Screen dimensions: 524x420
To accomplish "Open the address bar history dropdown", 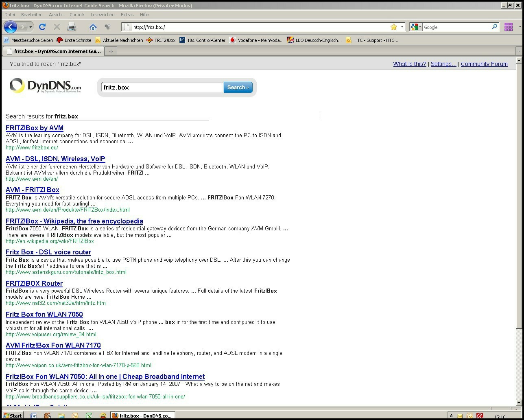I will point(402,27).
